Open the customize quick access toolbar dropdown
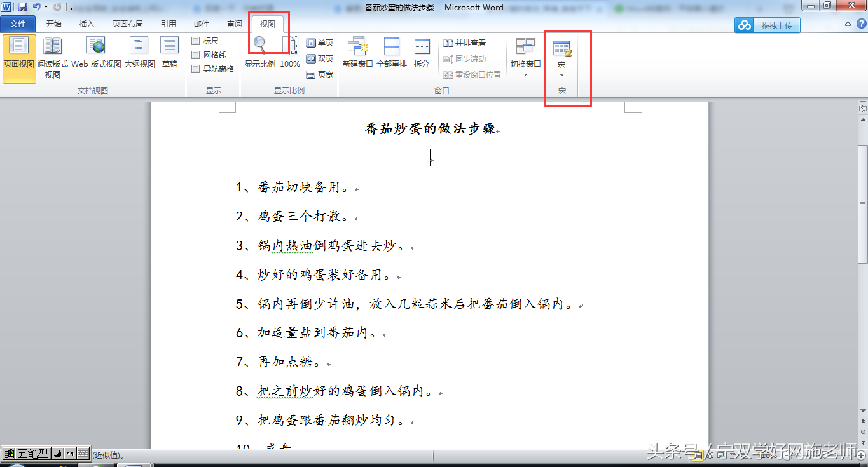The image size is (868, 467). point(71,8)
